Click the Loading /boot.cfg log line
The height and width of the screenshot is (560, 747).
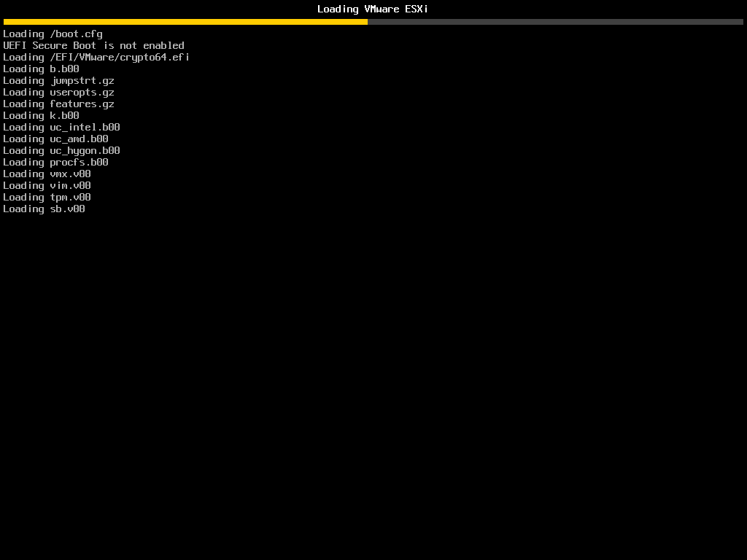(x=53, y=34)
